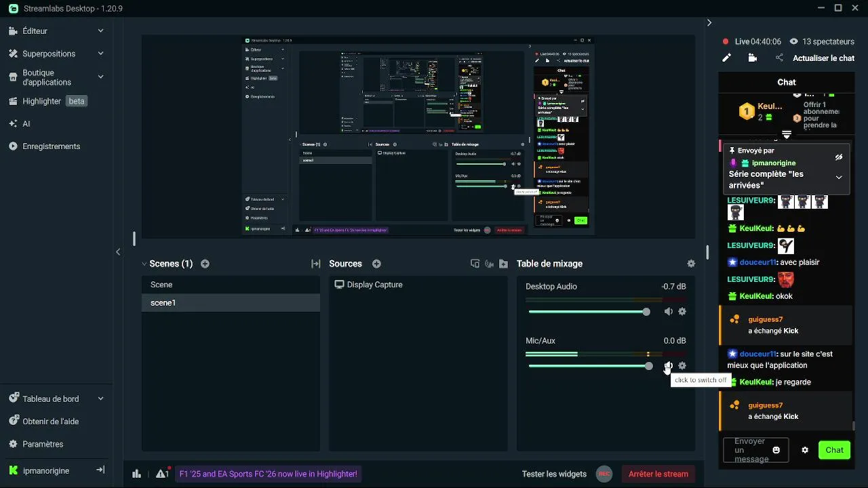Viewport: 868px width, 488px height.
Task: Open chat settings gear
Action: [x=805, y=450]
